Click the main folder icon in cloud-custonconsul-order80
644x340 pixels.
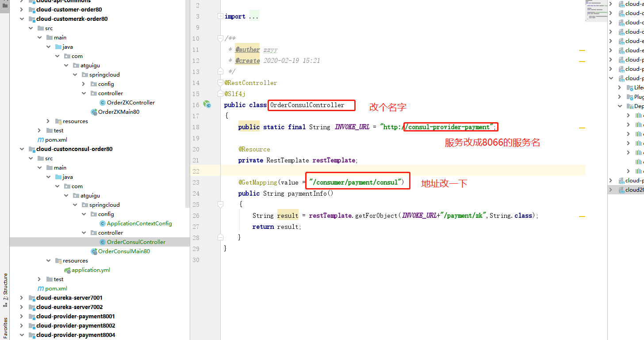click(50, 168)
